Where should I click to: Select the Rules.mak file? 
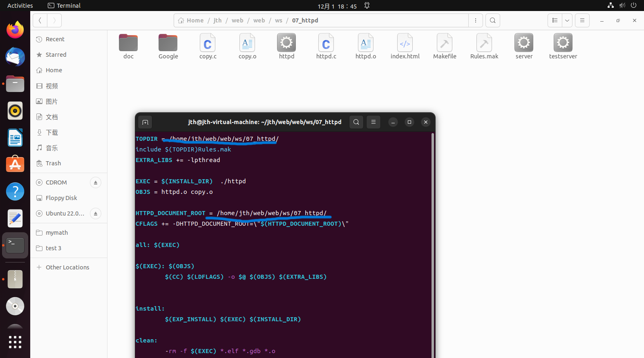484,47
